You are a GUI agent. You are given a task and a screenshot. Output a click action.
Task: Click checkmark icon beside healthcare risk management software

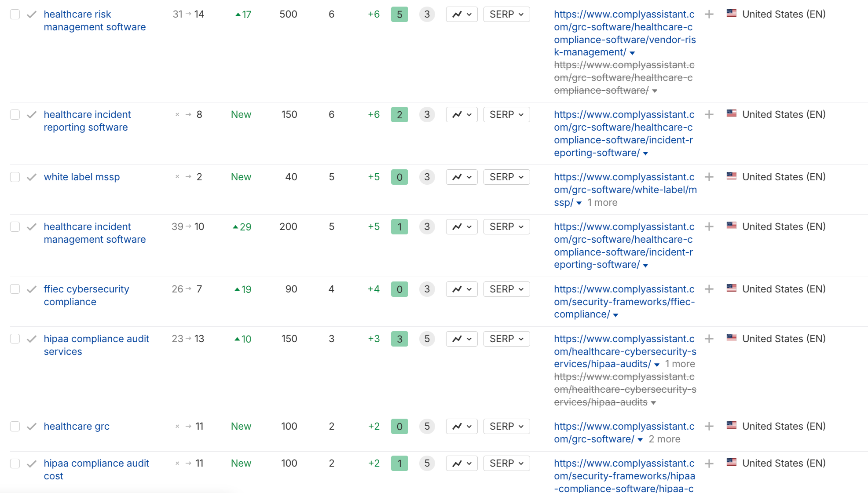[x=32, y=15]
